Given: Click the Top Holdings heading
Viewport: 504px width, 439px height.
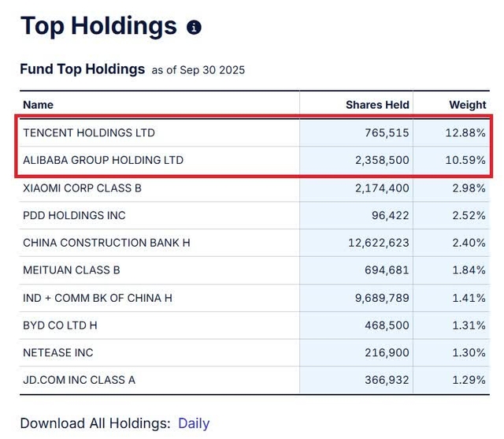Looking at the screenshot, I should [x=98, y=26].
